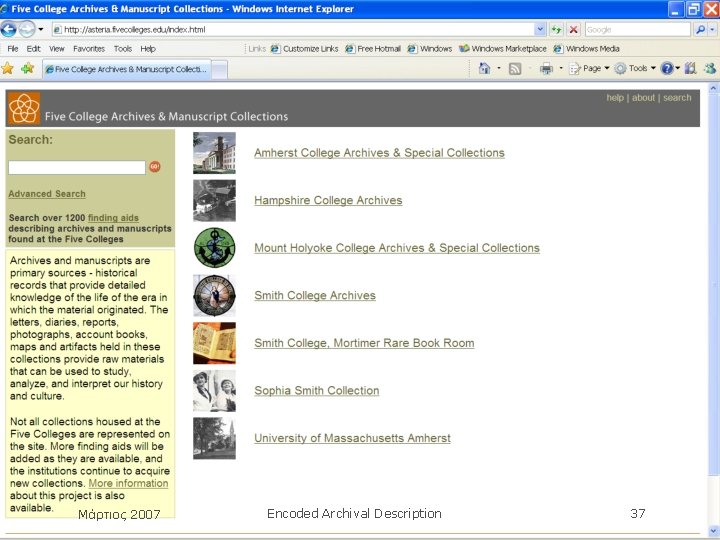Expand the Print options dropdown arrow
Image resolution: width=720 pixels, height=540 pixels.
(x=561, y=69)
